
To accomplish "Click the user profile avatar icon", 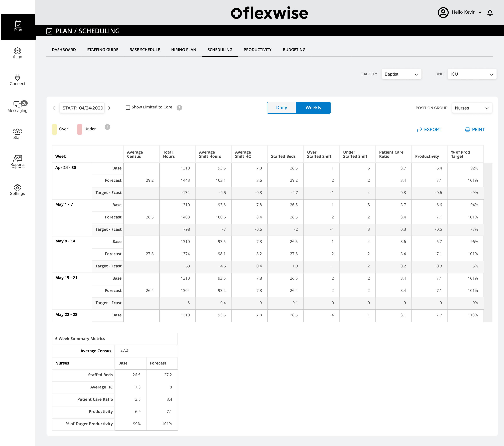I will pyautogui.click(x=443, y=12).
